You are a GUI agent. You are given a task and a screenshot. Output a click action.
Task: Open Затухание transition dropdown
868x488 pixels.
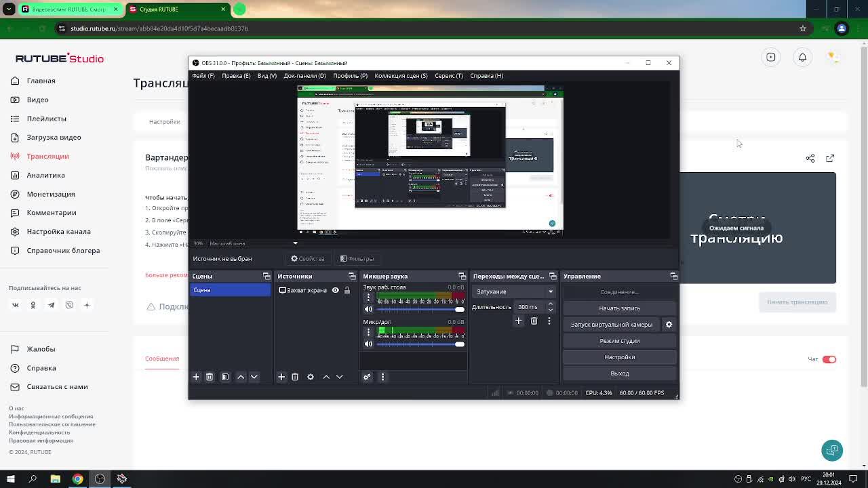point(515,291)
